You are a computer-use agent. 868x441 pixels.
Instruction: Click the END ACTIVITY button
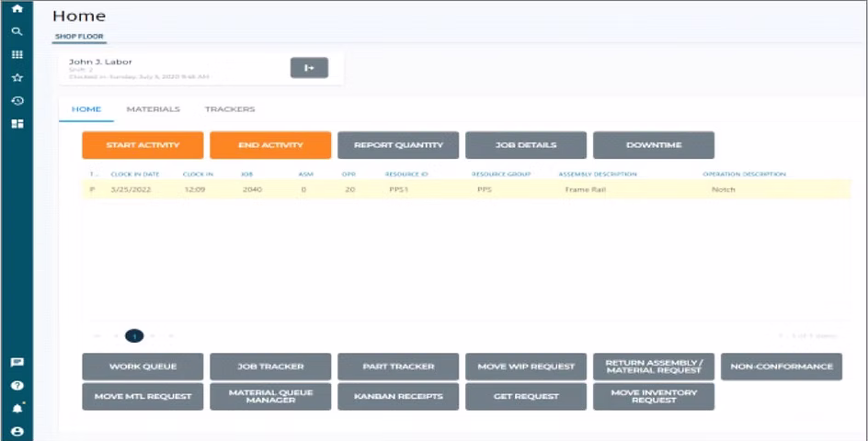[270, 145]
